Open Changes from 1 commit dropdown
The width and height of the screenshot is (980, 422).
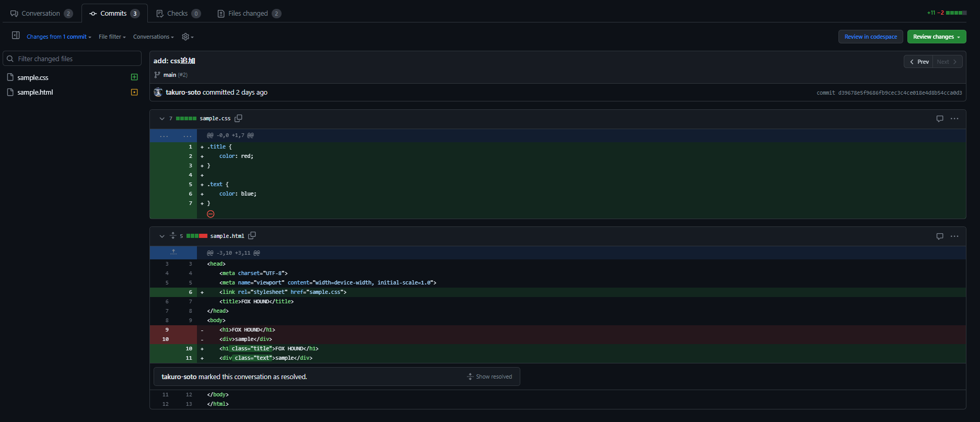pos(59,37)
